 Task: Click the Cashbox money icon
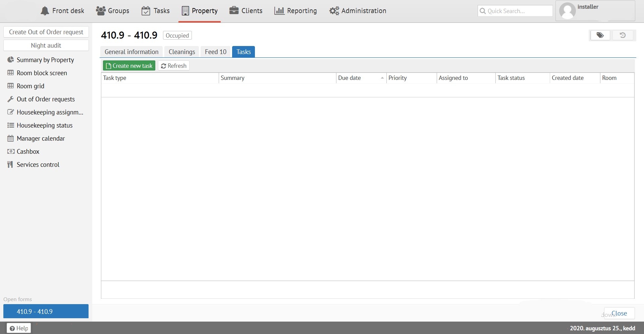click(11, 151)
